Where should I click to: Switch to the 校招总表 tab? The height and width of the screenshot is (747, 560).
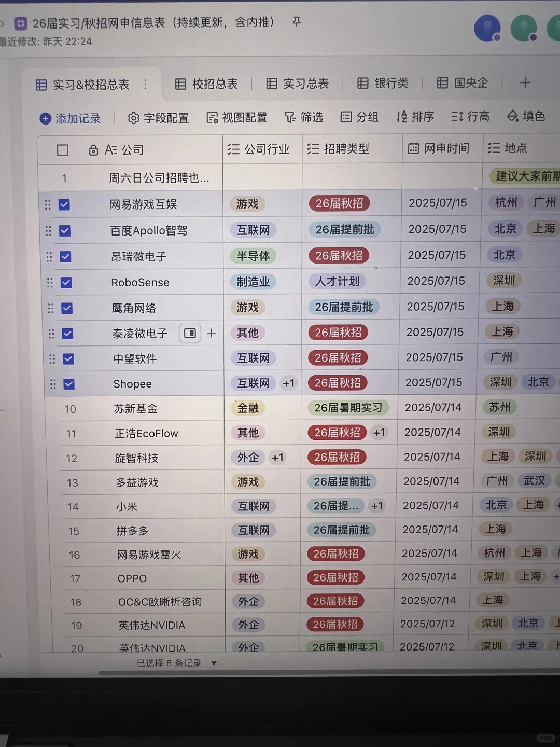206,84
